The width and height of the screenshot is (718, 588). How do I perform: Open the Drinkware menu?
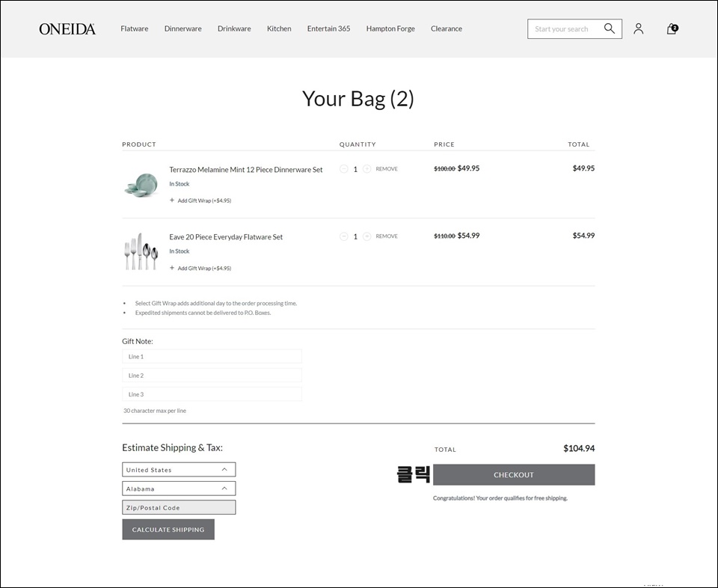[234, 28]
